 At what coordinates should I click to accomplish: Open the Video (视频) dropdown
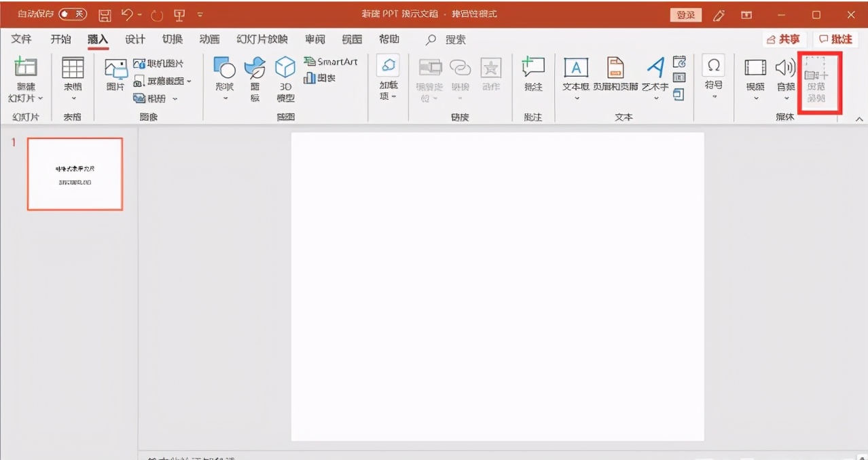coord(755,98)
